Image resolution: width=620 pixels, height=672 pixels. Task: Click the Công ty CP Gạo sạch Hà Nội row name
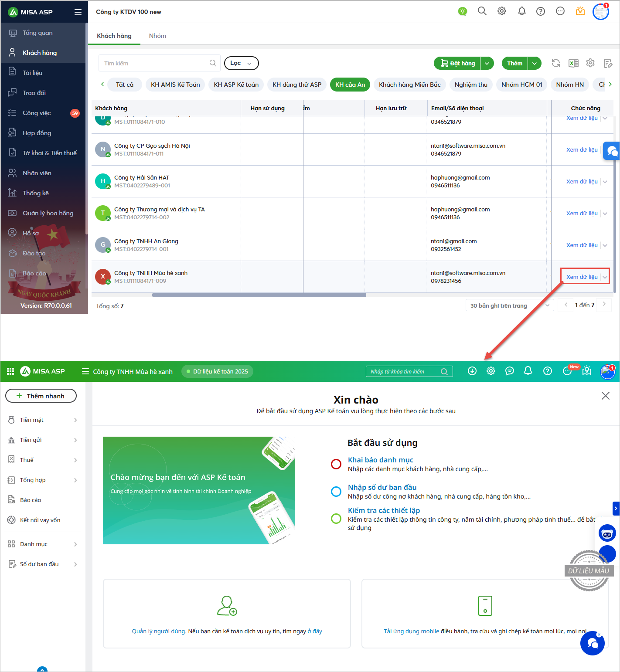(152, 146)
